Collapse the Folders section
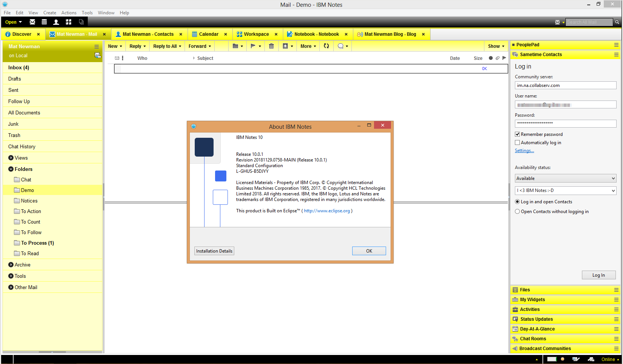Viewport: 623px width, 364px height. click(11, 169)
